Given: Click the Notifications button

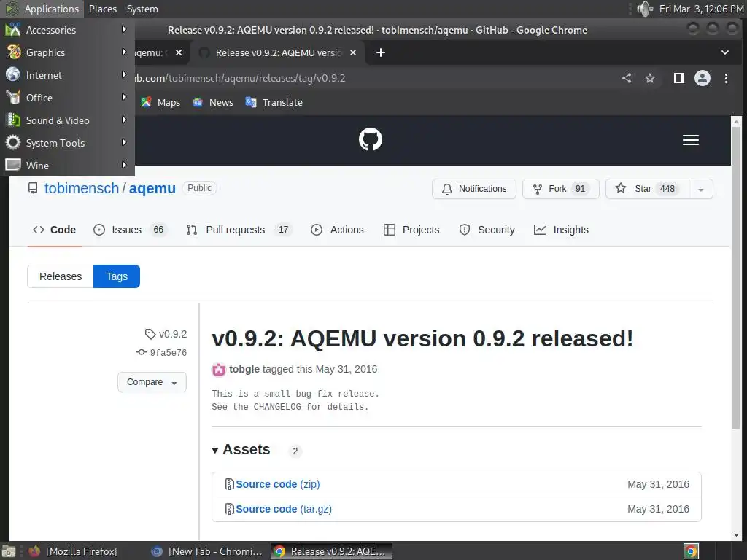Looking at the screenshot, I should (474, 189).
